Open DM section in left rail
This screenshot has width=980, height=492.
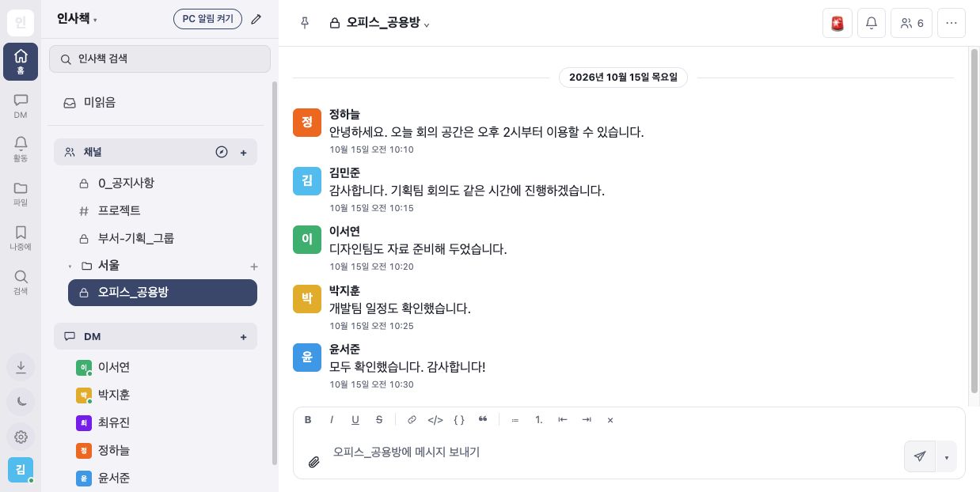tap(21, 106)
